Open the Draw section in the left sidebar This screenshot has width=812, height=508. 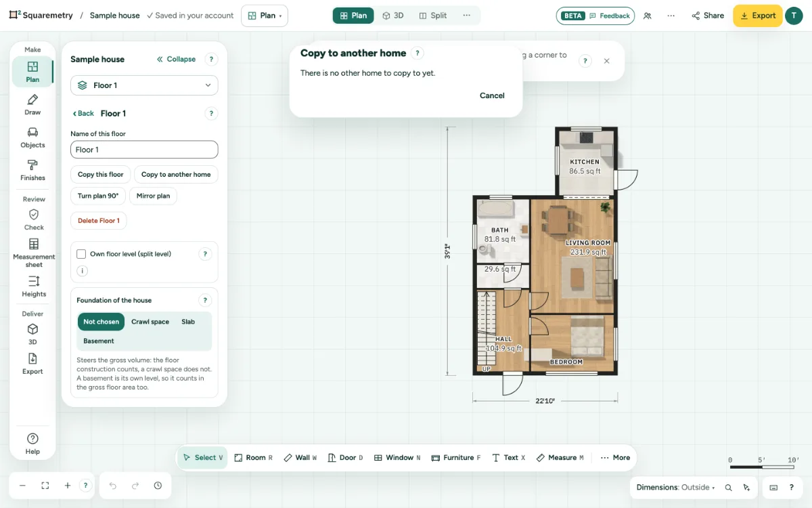point(32,105)
